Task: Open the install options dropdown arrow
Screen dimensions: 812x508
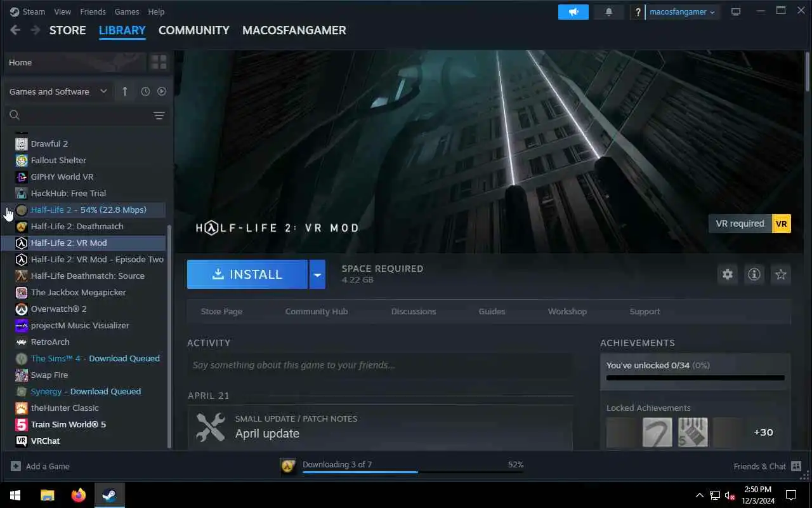Action: tap(317, 274)
